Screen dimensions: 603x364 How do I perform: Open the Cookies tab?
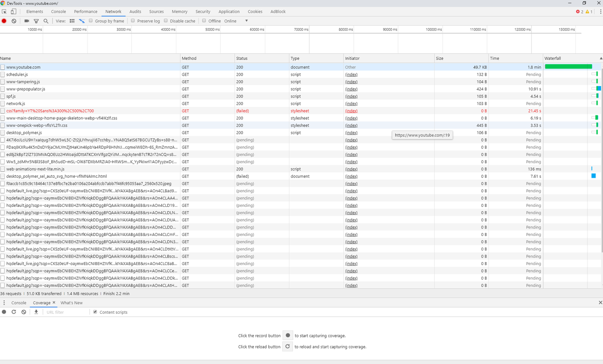point(255,12)
